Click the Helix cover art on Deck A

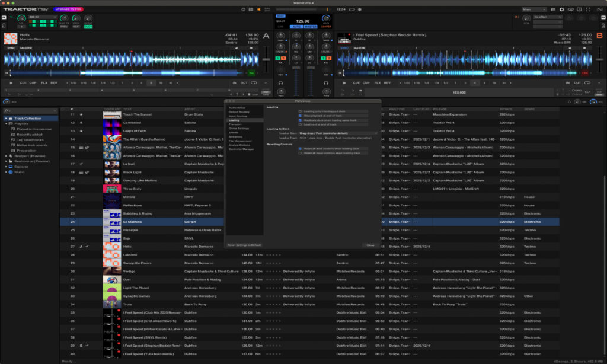pos(11,39)
